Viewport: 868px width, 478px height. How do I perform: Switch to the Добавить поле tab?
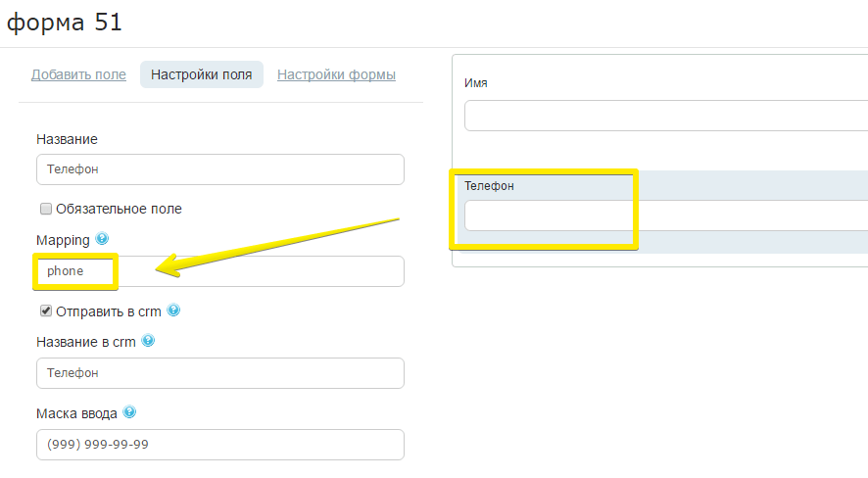78,74
